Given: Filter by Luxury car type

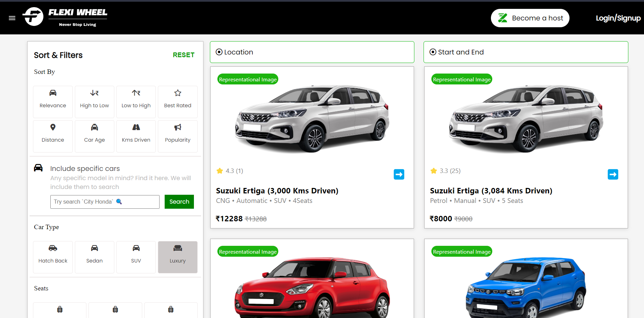Looking at the screenshot, I should (178, 257).
